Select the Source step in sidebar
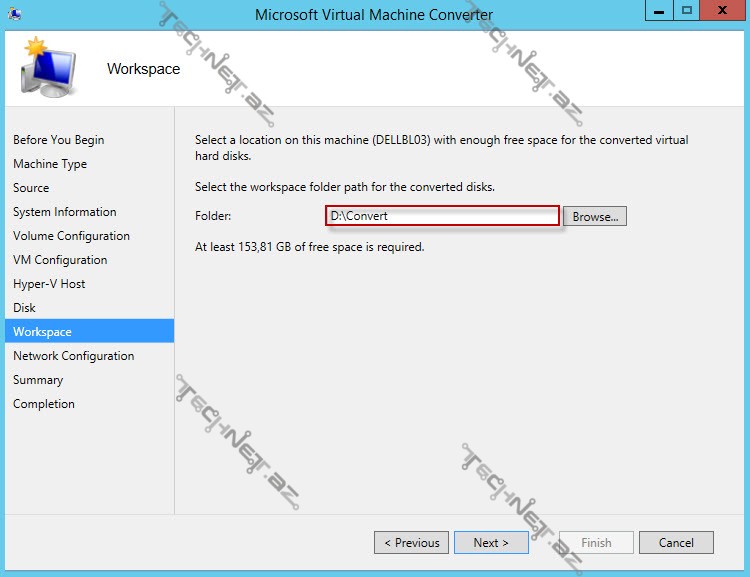This screenshot has height=577, width=750. [x=31, y=188]
